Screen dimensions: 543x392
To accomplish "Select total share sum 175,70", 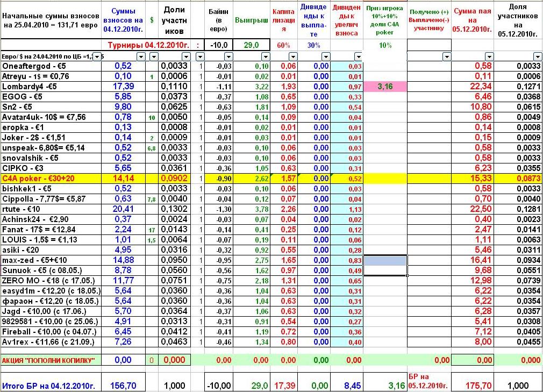I will tap(478, 386).
